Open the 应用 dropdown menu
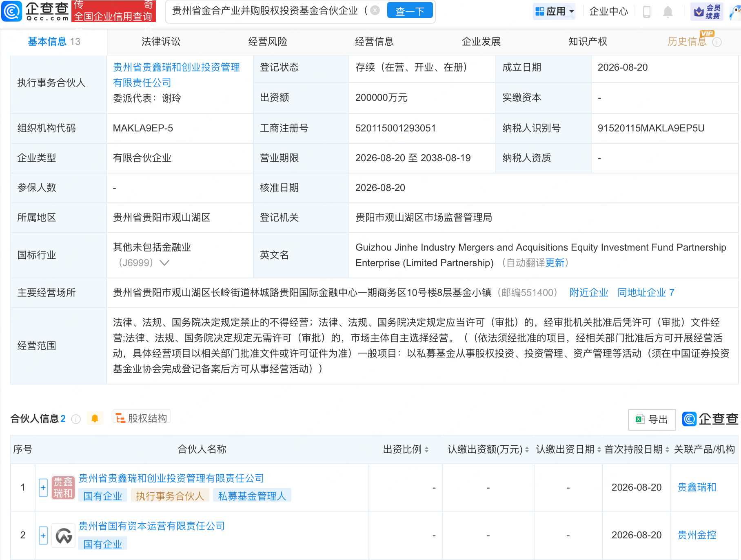Screen dimensions: 741x560 [x=555, y=11]
